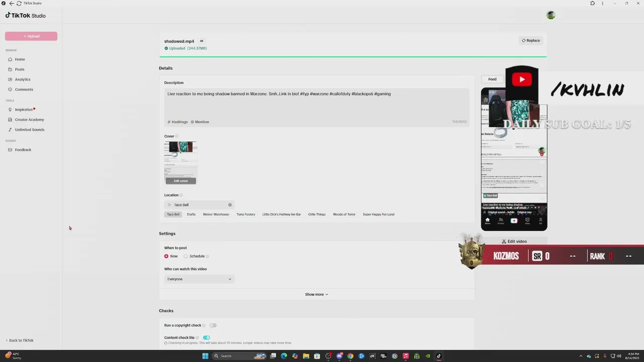Screen dimensions: 644x362
Task: Go Back to TikTok link
Action: click(19, 340)
